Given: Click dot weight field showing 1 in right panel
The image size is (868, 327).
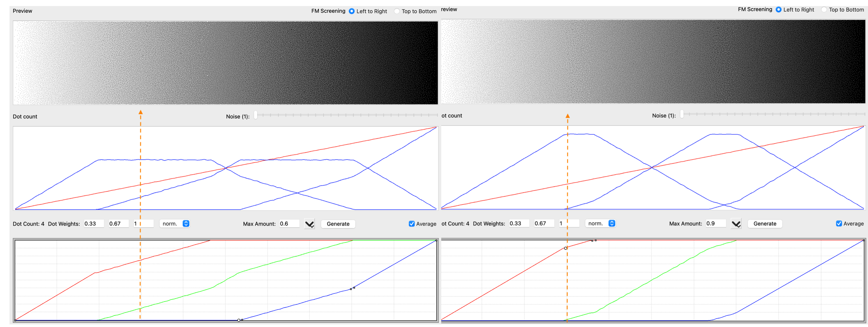Looking at the screenshot, I should 569,223.
